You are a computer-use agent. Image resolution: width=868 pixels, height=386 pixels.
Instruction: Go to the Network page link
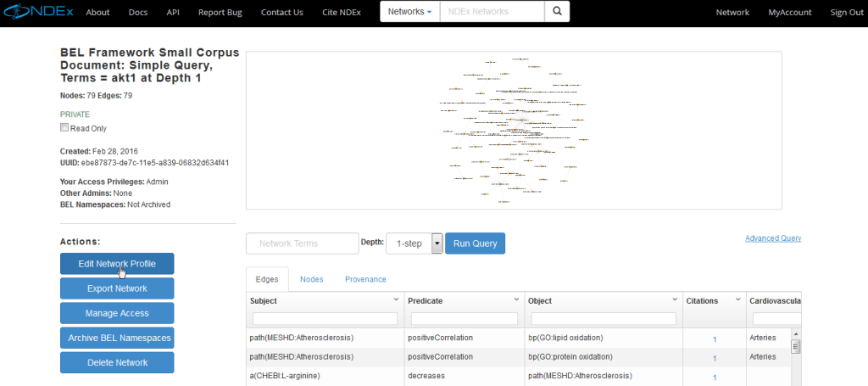[732, 12]
